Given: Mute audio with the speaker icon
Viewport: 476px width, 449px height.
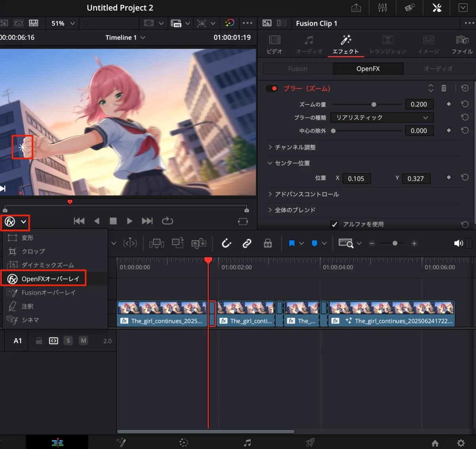Looking at the screenshot, I should coord(458,243).
